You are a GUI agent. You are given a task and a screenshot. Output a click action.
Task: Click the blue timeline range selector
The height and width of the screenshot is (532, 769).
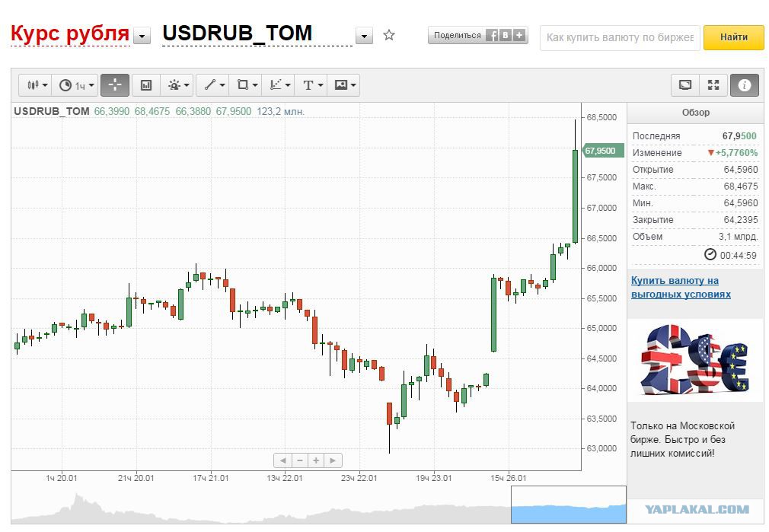[569, 505]
